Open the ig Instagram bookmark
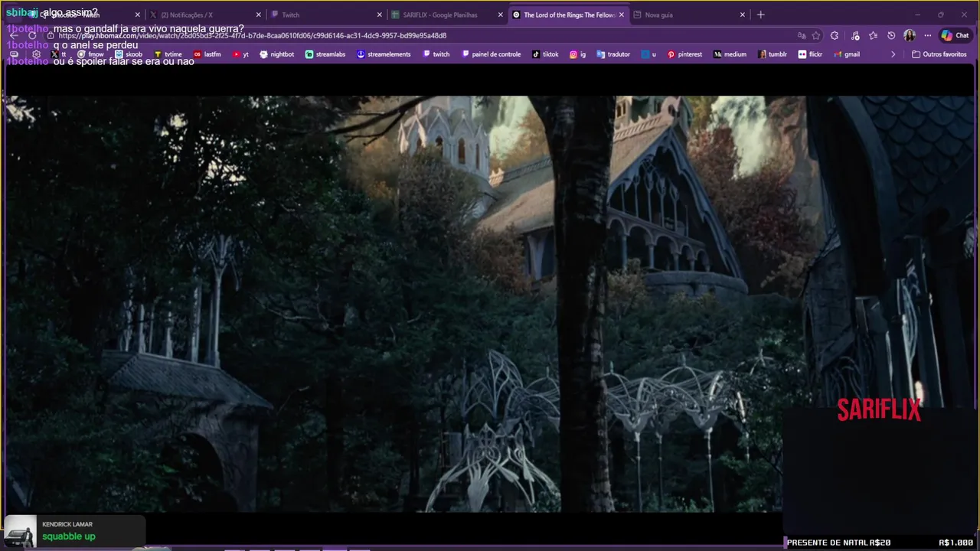This screenshot has height=551, width=980. [577, 54]
